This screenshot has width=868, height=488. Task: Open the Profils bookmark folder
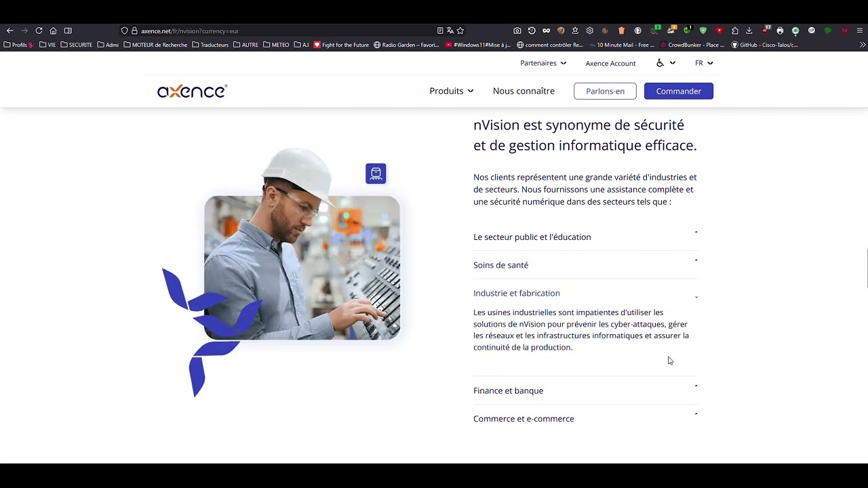pos(18,45)
